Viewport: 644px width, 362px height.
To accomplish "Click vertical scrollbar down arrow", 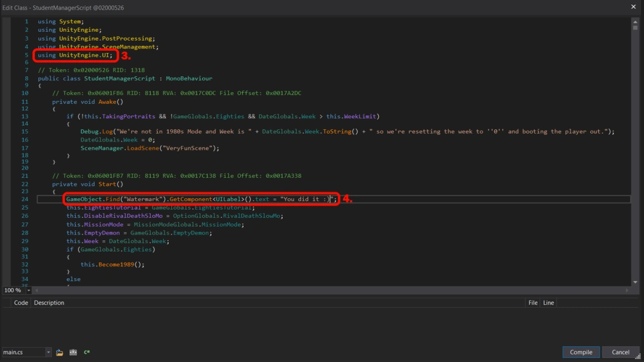I will point(635,282).
